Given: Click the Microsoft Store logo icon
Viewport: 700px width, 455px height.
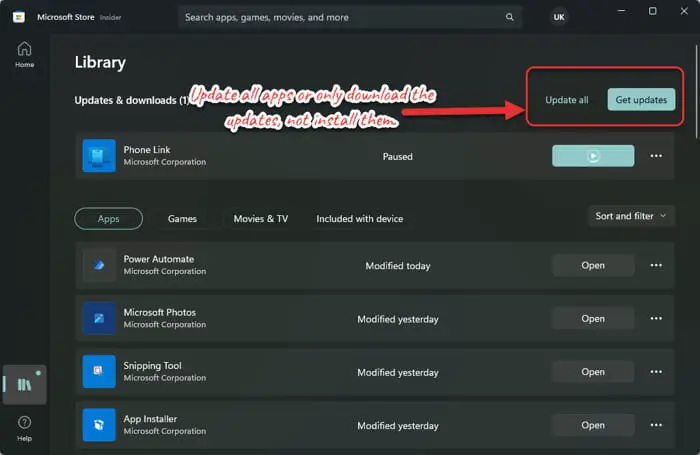Looking at the screenshot, I should pyautogui.click(x=19, y=17).
